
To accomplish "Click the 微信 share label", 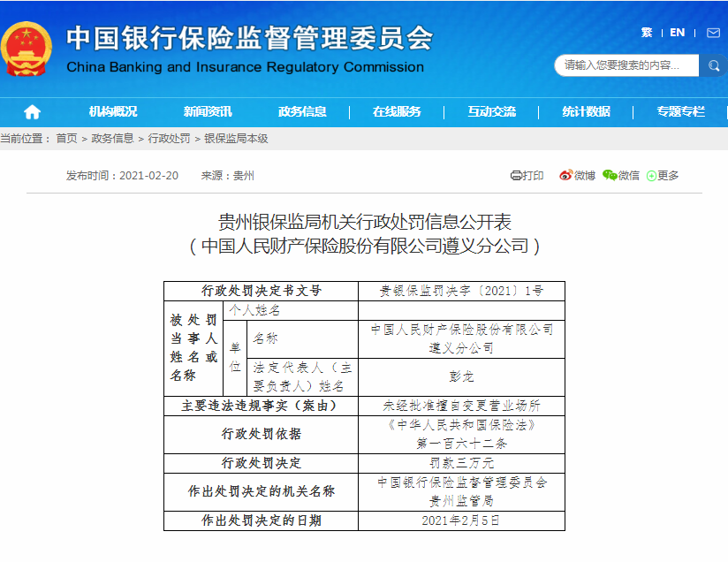I will 629,176.
